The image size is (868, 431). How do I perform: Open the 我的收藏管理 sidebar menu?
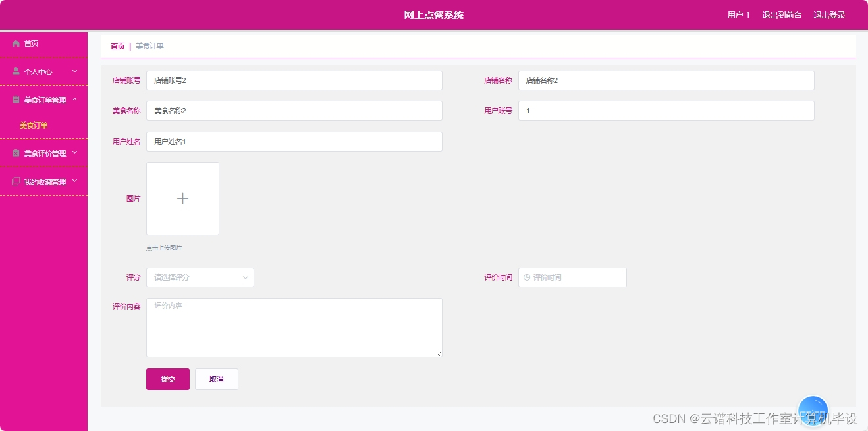click(x=43, y=181)
